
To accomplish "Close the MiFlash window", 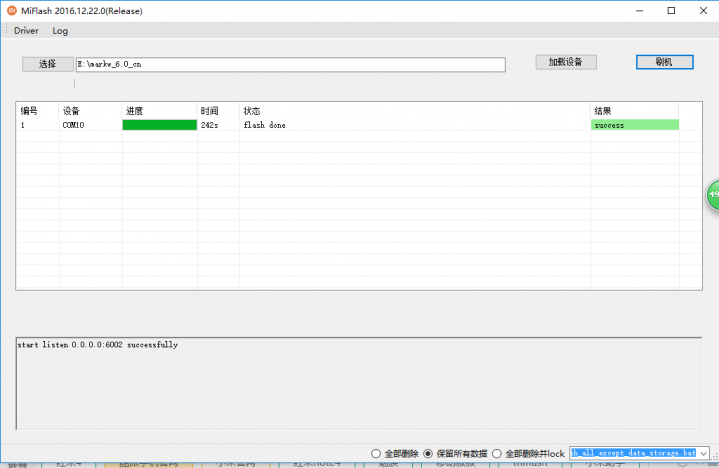I will 703,11.
